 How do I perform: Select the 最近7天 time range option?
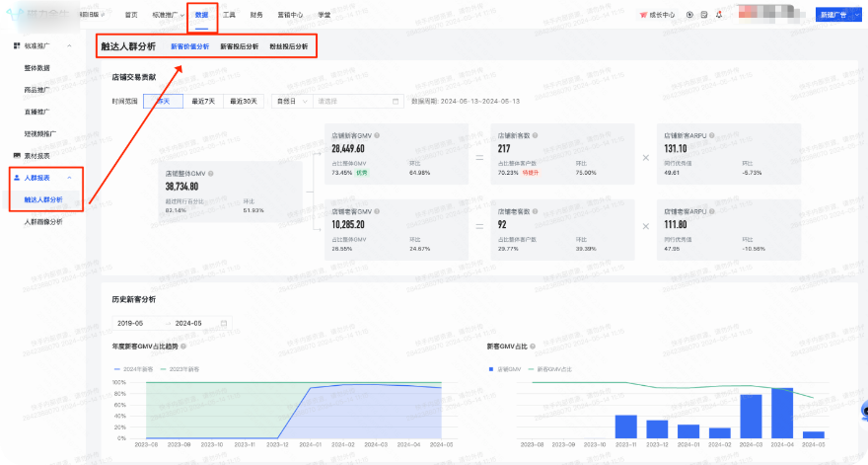(204, 101)
